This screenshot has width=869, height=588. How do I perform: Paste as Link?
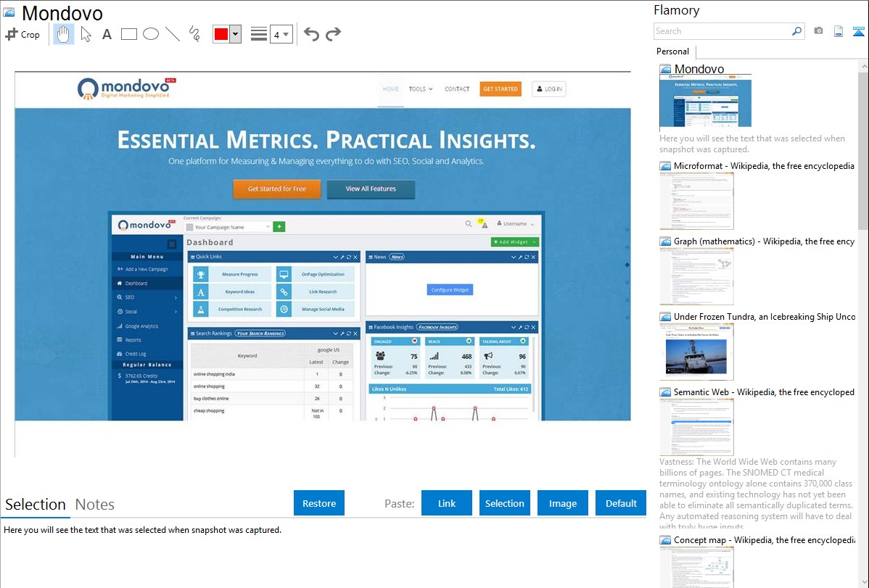click(x=447, y=503)
